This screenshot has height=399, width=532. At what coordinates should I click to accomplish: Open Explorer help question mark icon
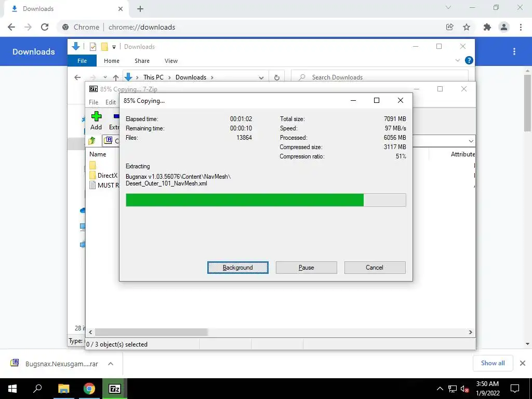[x=469, y=60]
